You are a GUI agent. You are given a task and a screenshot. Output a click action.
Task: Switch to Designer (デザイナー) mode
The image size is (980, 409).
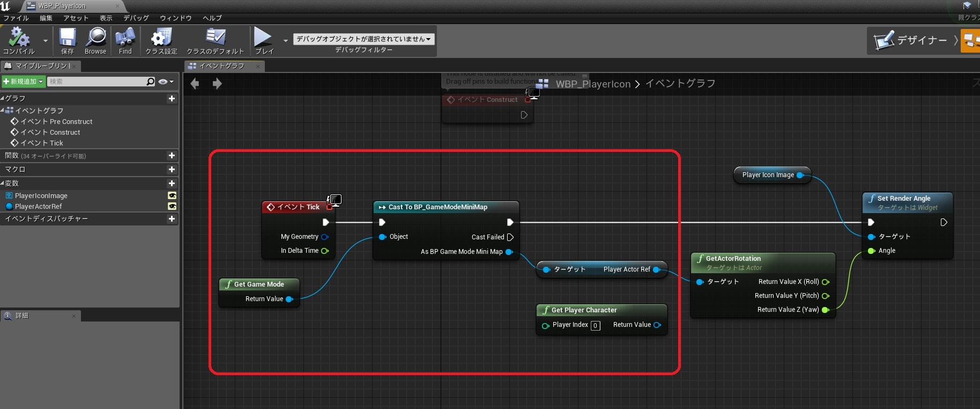point(911,40)
